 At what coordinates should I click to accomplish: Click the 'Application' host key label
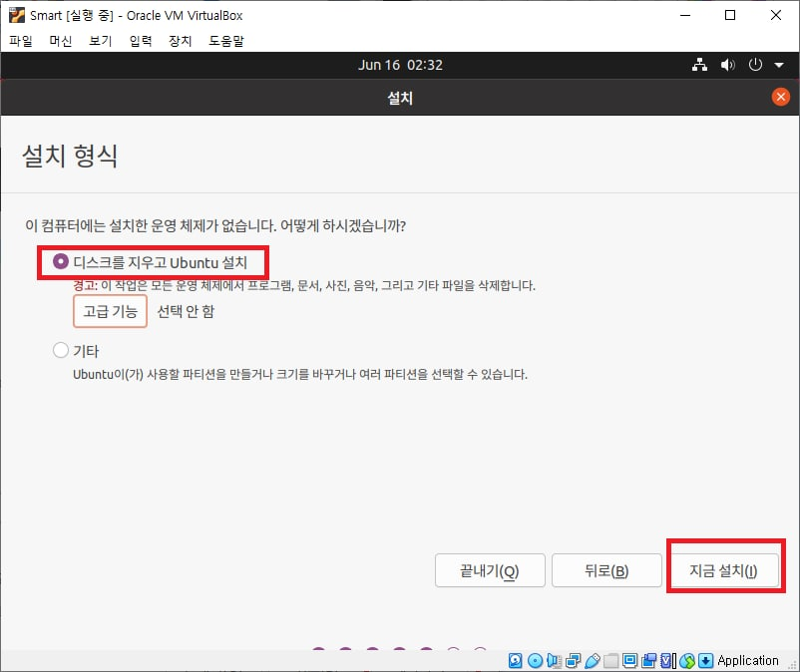point(748,661)
